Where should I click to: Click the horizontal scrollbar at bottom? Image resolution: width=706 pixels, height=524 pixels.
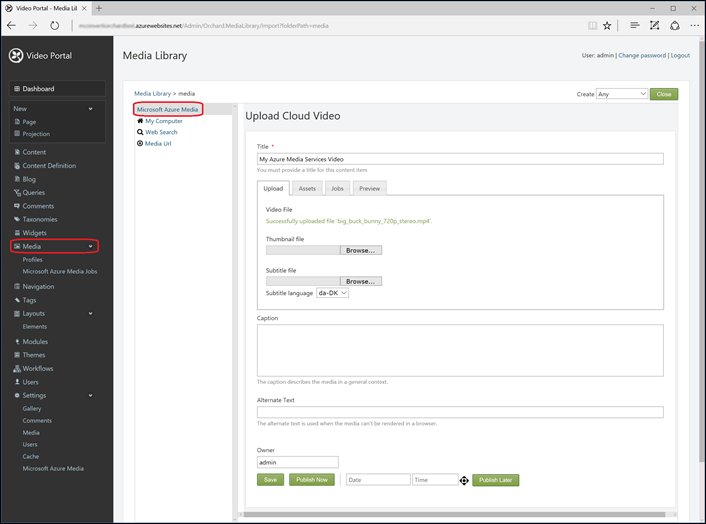click(x=454, y=514)
